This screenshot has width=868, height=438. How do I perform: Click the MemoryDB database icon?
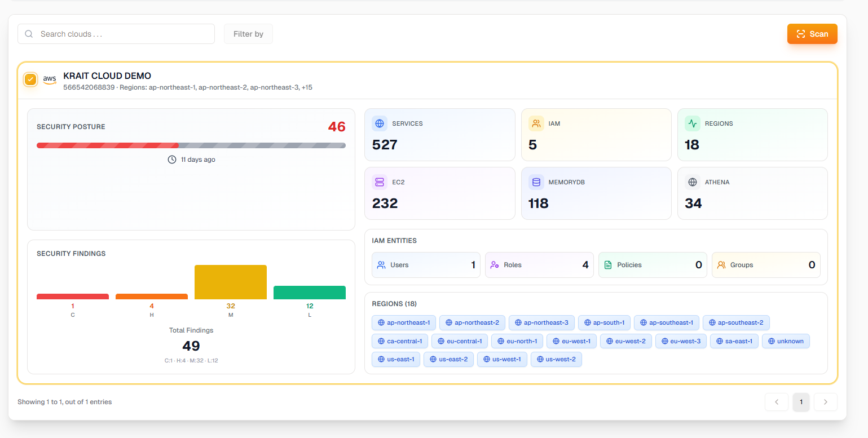pyautogui.click(x=536, y=182)
